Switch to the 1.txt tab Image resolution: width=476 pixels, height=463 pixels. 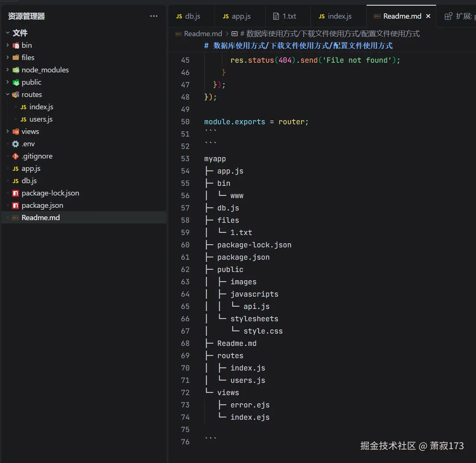tap(285, 16)
